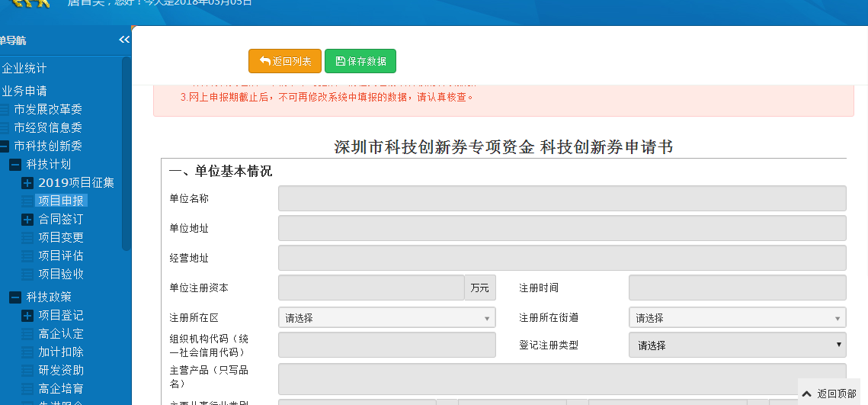This screenshot has height=405, width=868.
Task: Click the 保存数据 button
Action: coord(360,61)
